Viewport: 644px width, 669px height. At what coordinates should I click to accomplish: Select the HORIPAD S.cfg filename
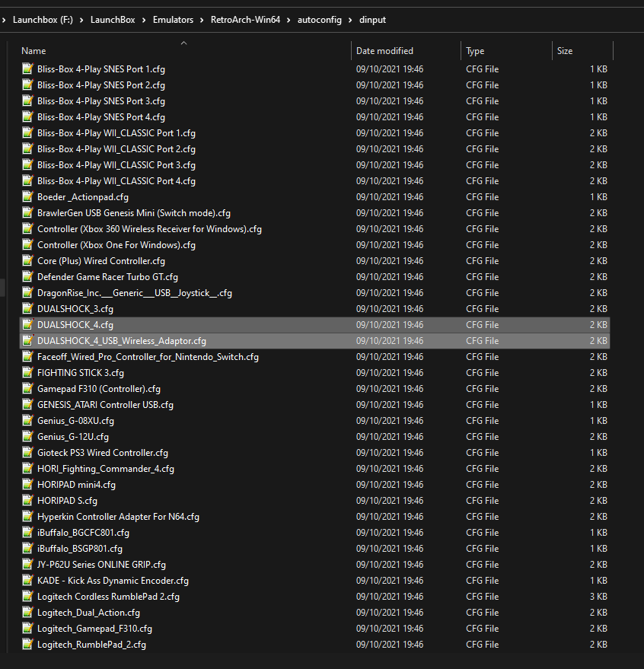(67, 501)
